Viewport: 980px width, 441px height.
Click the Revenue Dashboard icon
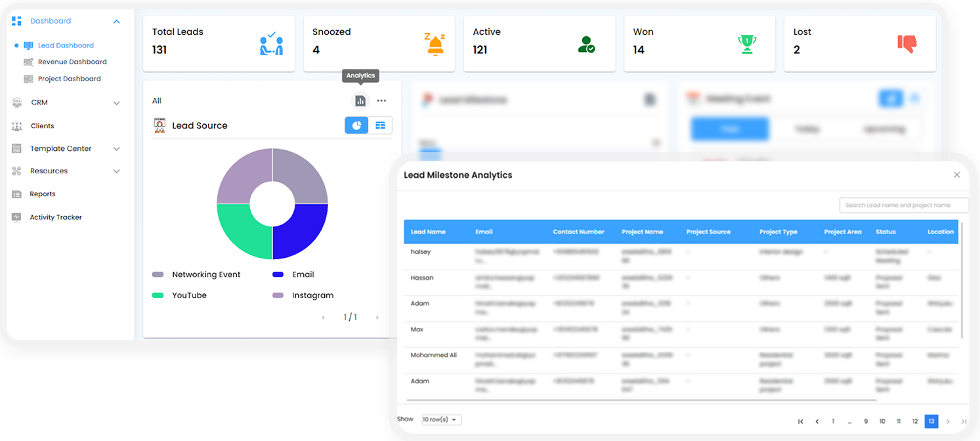[x=28, y=62]
